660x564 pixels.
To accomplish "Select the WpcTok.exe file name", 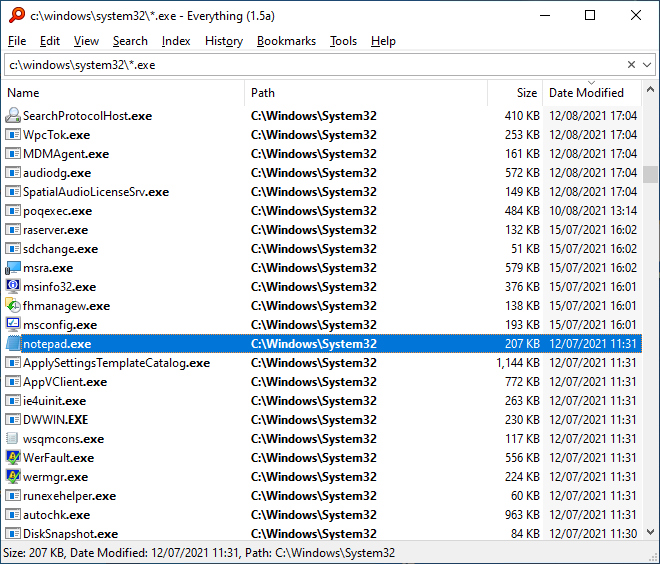I will click(x=56, y=135).
